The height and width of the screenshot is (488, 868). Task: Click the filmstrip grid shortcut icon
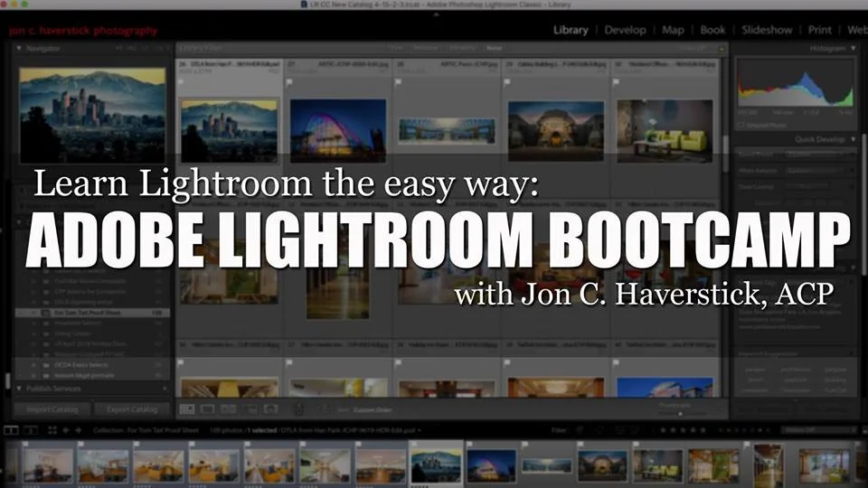point(52,430)
